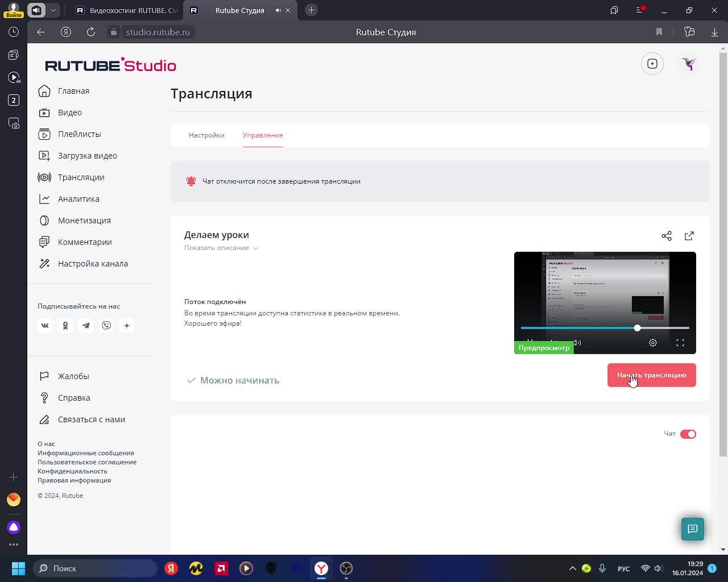Mute the Rutube Студия tab sound icon

tap(278, 10)
